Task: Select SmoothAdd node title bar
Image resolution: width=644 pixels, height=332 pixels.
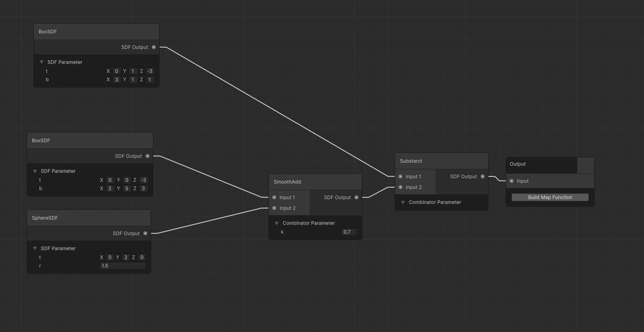Action: coord(315,182)
